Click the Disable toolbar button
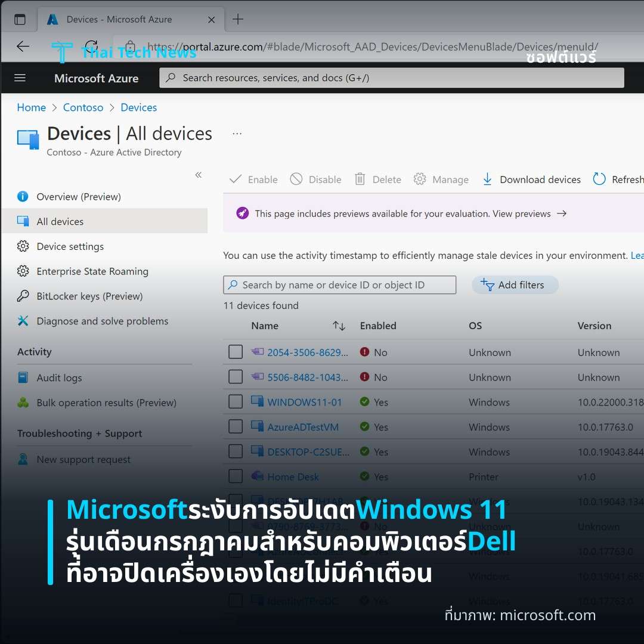The width and height of the screenshot is (644, 644). pyautogui.click(x=315, y=179)
